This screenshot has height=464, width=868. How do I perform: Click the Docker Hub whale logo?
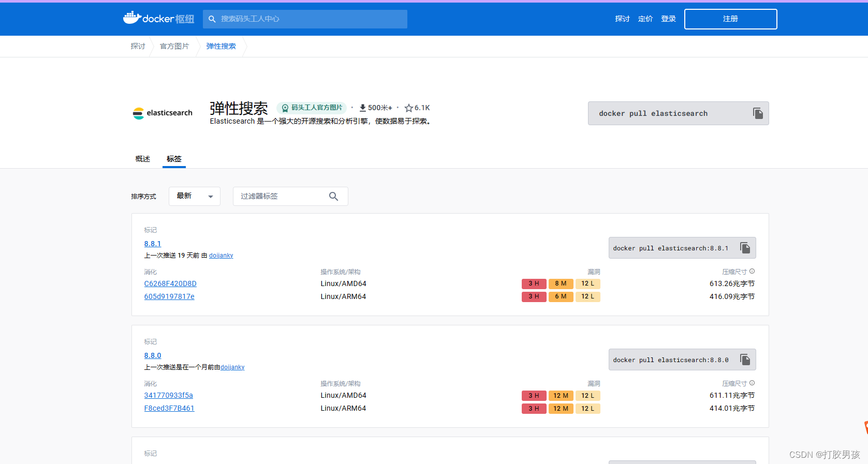pyautogui.click(x=158, y=18)
